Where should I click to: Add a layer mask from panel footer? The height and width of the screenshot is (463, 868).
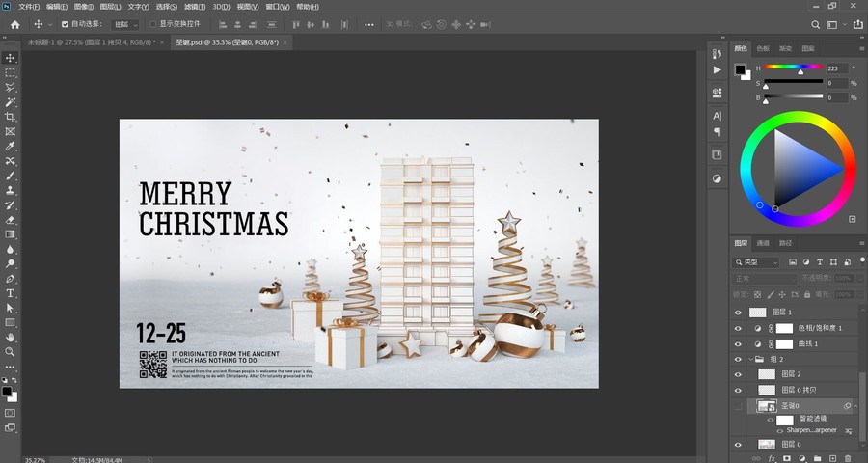[787, 458]
